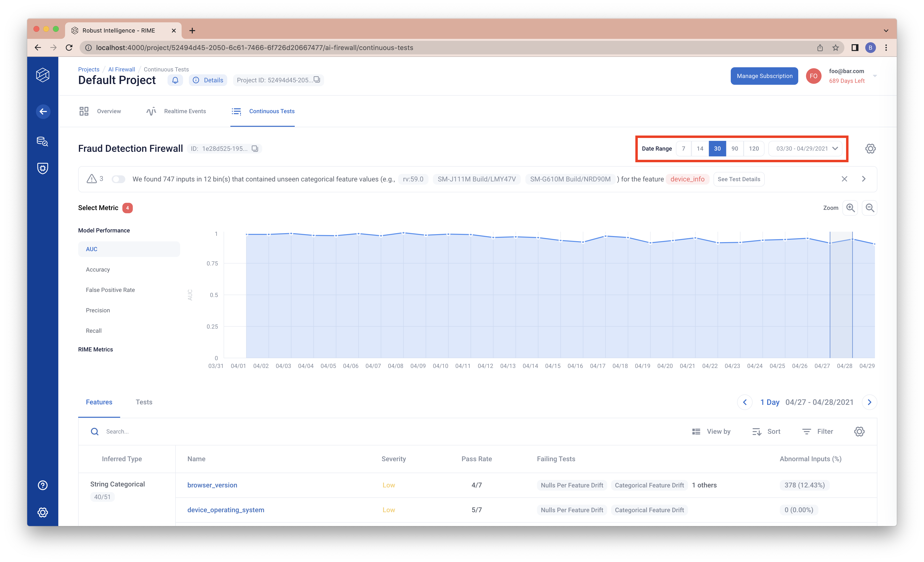Select 90 day date range
This screenshot has height=562, width=924.
click(x=735, y=149)
